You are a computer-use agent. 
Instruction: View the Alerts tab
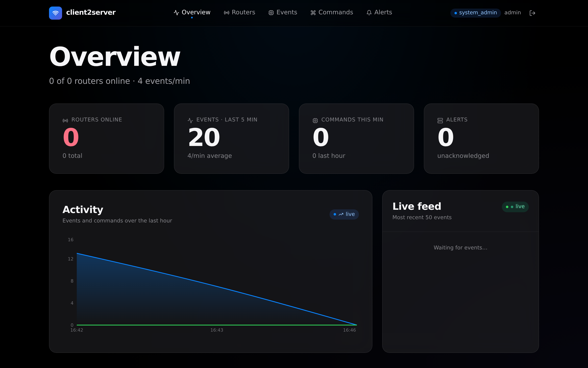(x=379, y=12)
